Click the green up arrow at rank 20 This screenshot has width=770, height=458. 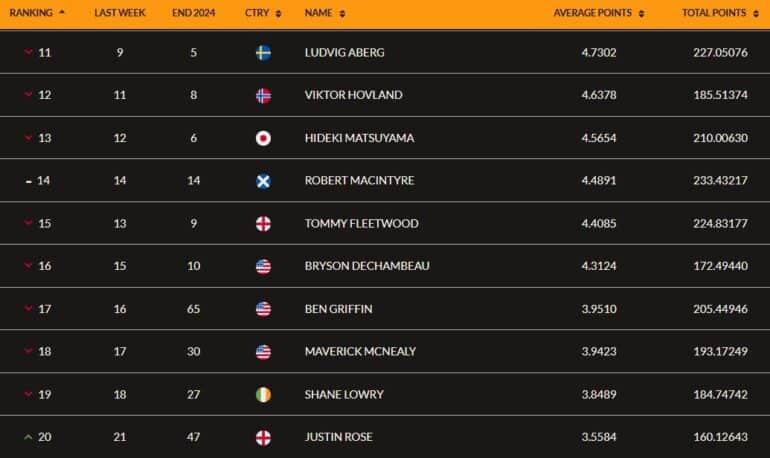pyautogui.click(x=28, y=436)
